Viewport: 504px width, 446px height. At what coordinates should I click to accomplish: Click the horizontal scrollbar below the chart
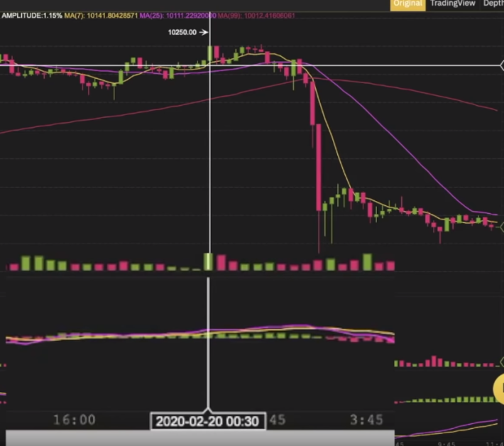(200, 438)
